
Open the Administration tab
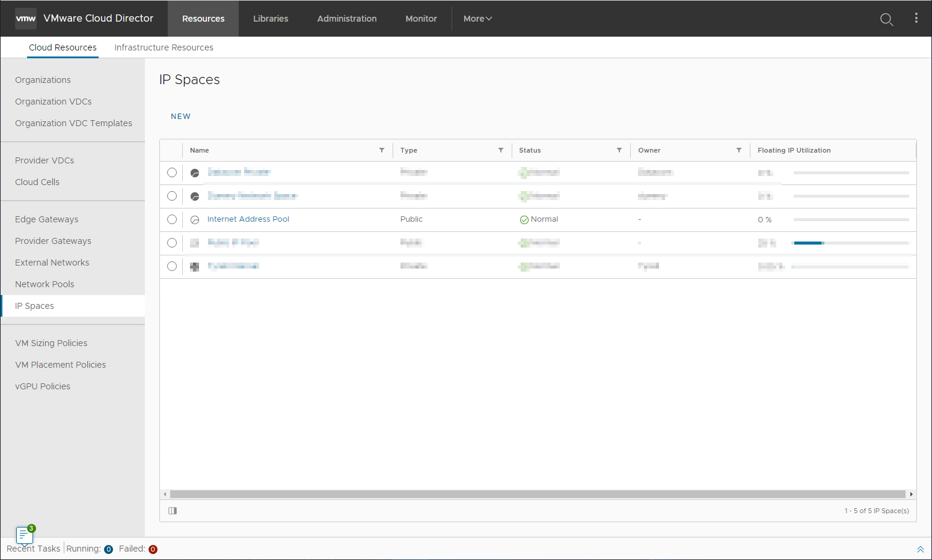347,19
